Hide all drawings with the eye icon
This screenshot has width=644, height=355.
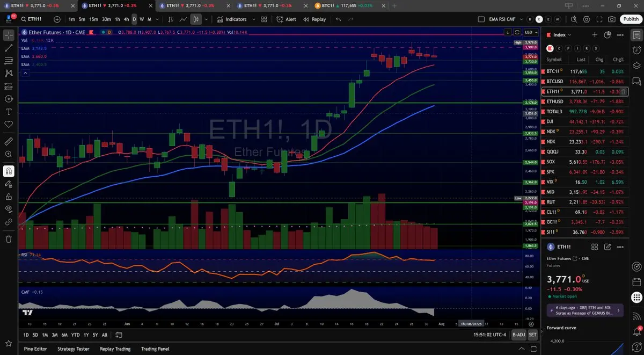pyautogui.click(x=9, y=209)
